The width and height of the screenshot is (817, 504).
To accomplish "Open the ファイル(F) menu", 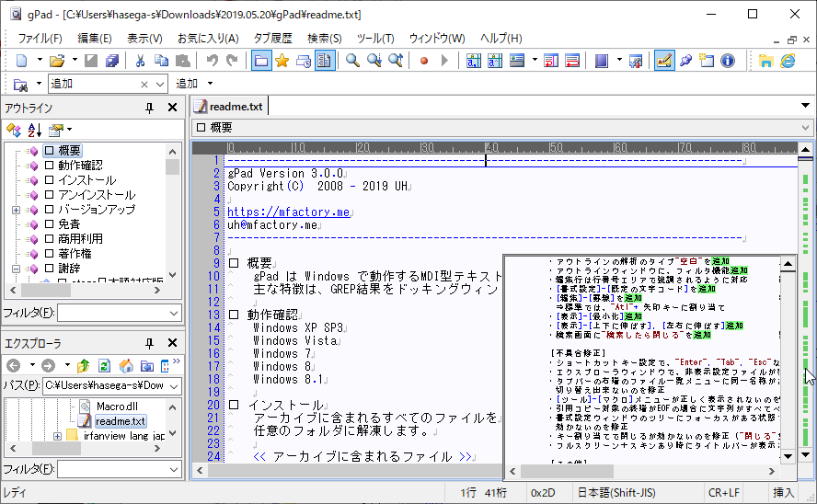I will click(x=40, y=38).
